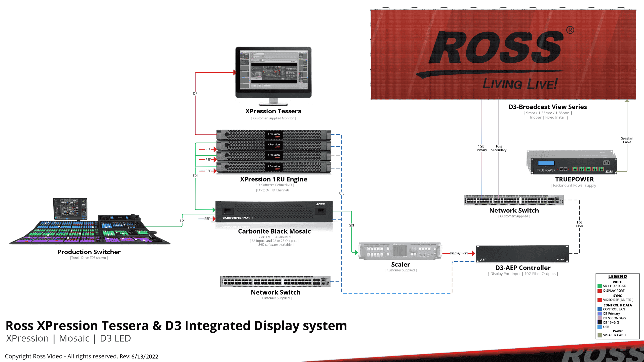Click the blue CONTROL LAN legend swatch
Image resolution: width=644 pixels, height=362 pixels.
[x=600, y=309]
